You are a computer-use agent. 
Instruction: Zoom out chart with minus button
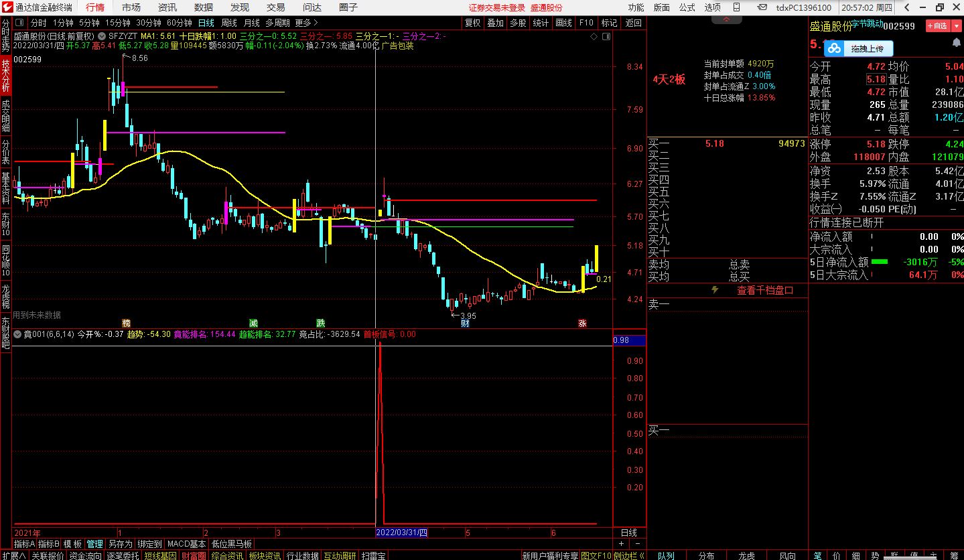click(x=638, y=544)
